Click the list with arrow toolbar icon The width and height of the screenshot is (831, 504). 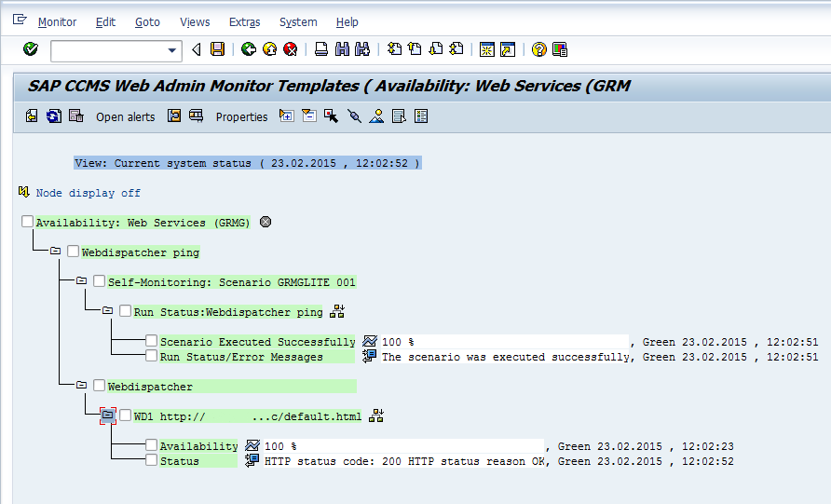click(x=399, y=116)
